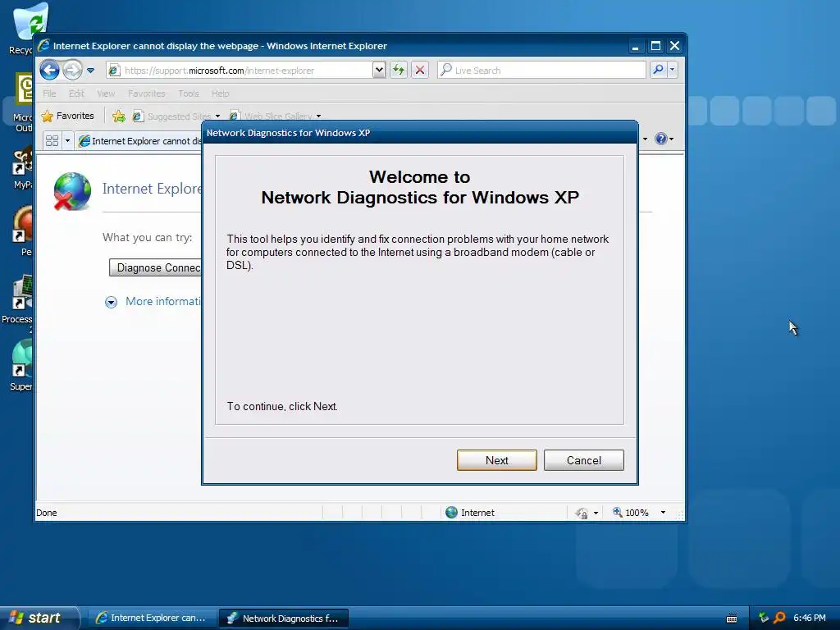Expand the address bar URL dropdown
840x630 pixels.
(x=379, y=70)
